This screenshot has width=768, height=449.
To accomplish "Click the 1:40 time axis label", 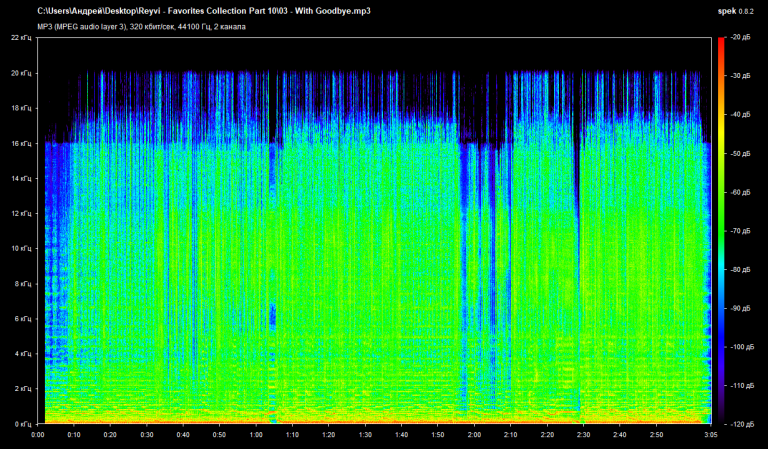I will point(402,435).
